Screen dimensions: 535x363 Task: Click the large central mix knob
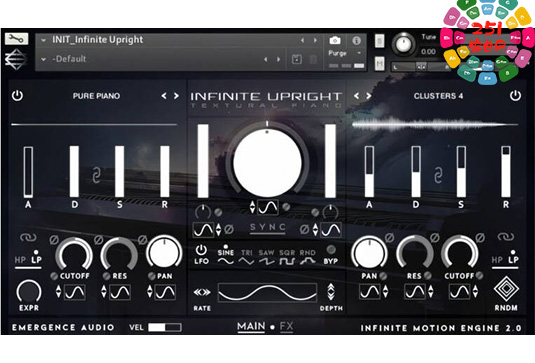[x=267, y=162]
